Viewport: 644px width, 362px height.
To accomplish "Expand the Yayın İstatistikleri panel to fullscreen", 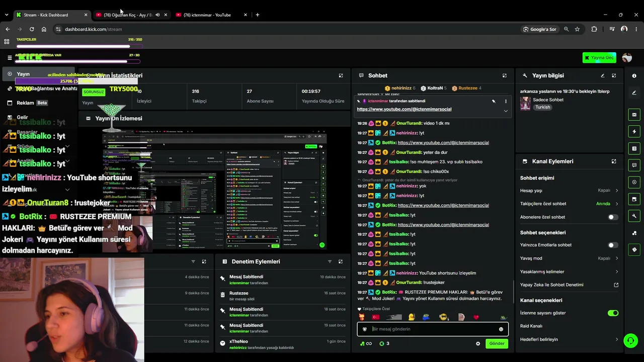I will click(341, 75).
